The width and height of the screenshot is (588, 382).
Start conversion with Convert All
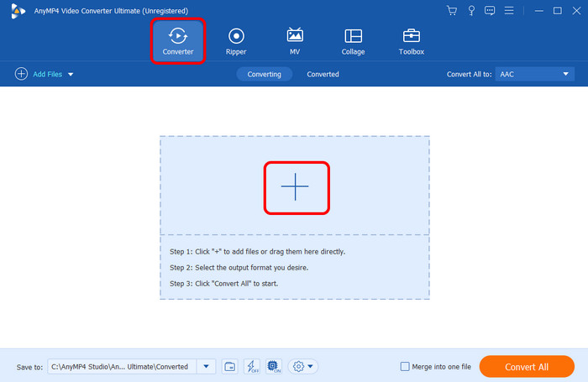pos(527,367)
